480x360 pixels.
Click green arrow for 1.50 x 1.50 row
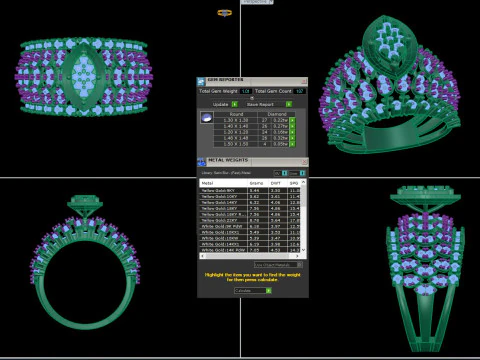coord(292,144)
